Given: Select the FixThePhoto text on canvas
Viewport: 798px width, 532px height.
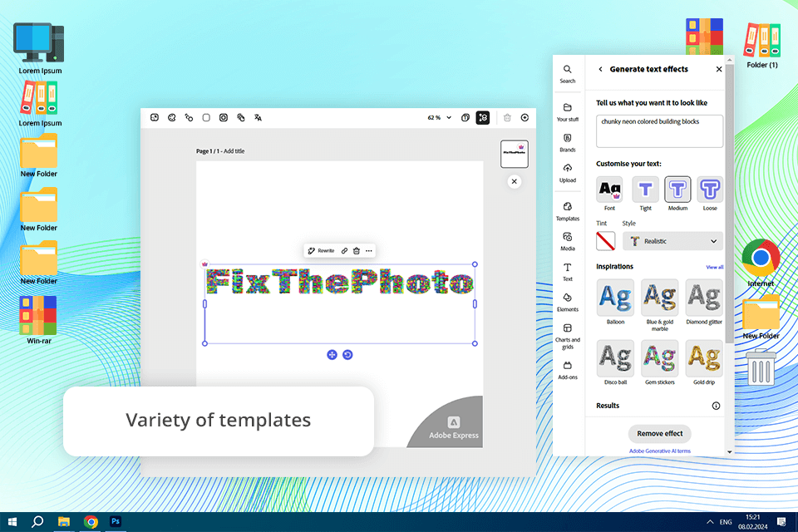Looking at the screenshot, I should click(x=339, y=282).
